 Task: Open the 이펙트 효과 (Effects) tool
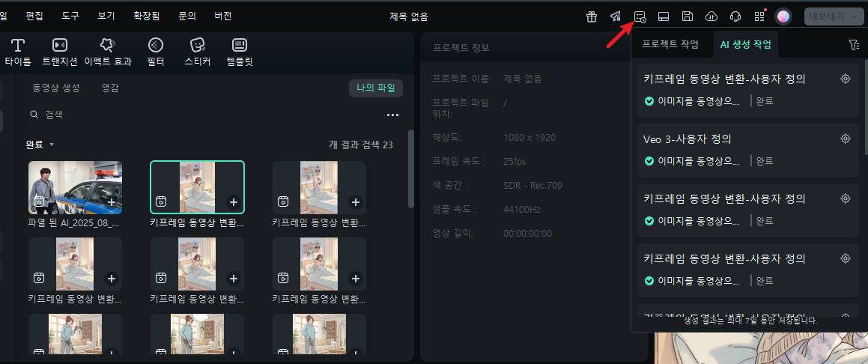107,52
